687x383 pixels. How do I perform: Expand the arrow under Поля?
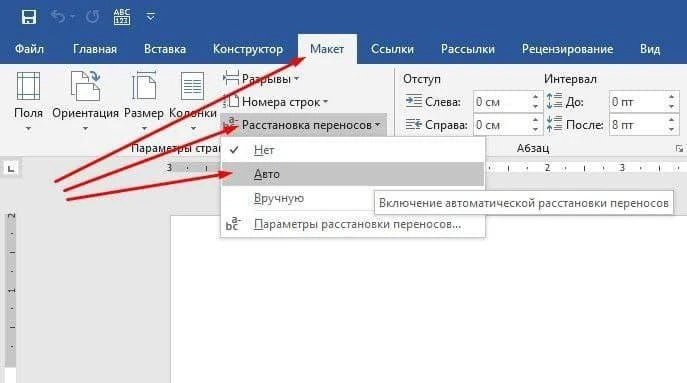pyautogui.click(x=28, y=128)
